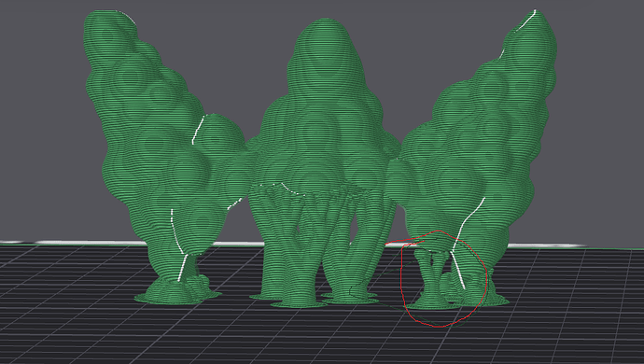The width and height of the screenshot is (644, 364).
Task: Click the white seam on left model's lower trunk
Action: (x=178, y=245)
